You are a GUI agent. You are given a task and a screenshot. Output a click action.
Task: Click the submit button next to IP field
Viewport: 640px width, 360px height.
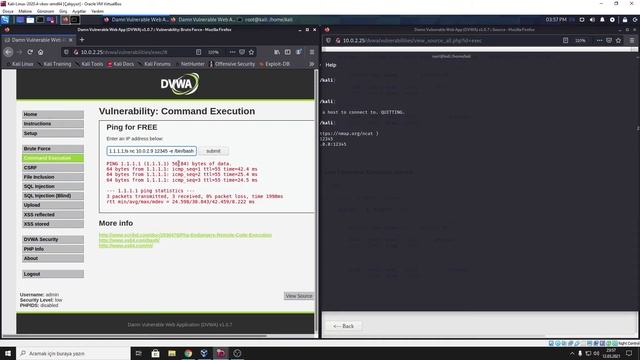[213, 151]
